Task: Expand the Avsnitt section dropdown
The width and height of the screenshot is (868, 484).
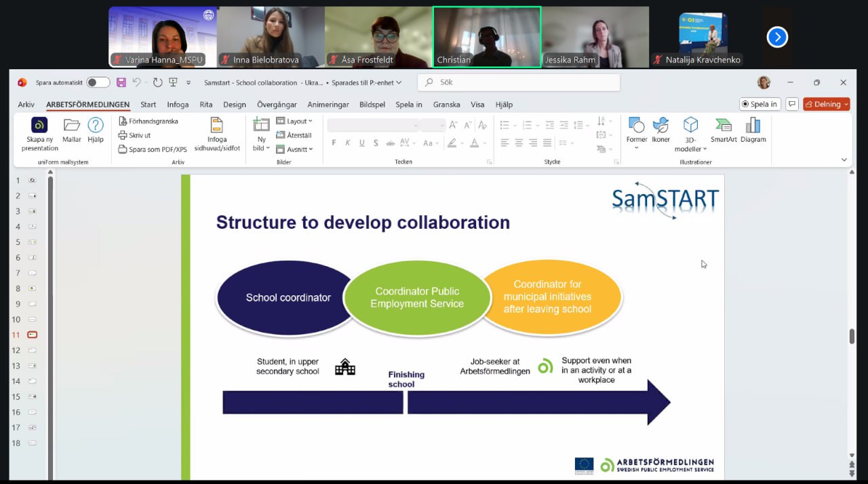Action: pyautogui.click(x=295, y=149)
